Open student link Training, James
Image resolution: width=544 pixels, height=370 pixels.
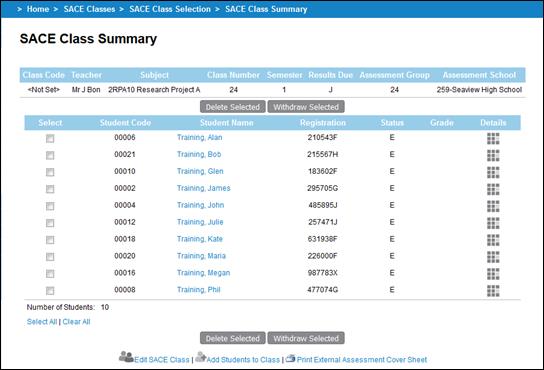[x=204, y=188]
